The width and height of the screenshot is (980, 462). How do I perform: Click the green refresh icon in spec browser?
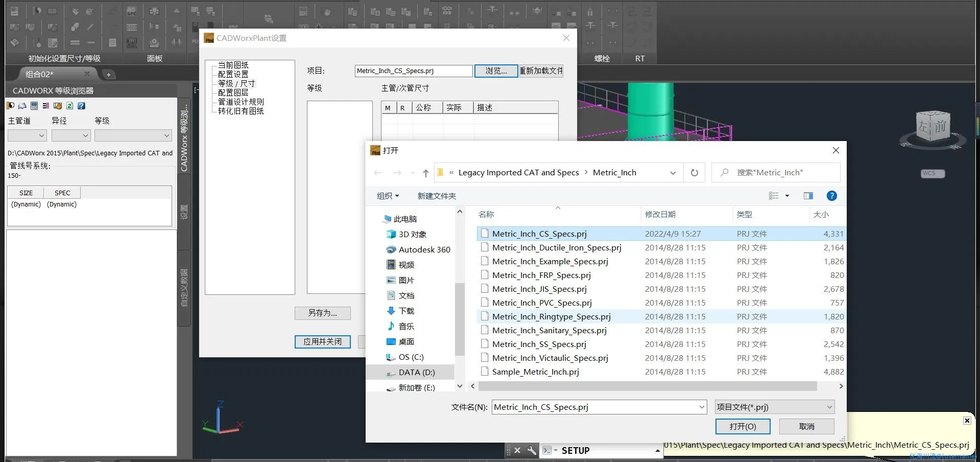point(69,106)
